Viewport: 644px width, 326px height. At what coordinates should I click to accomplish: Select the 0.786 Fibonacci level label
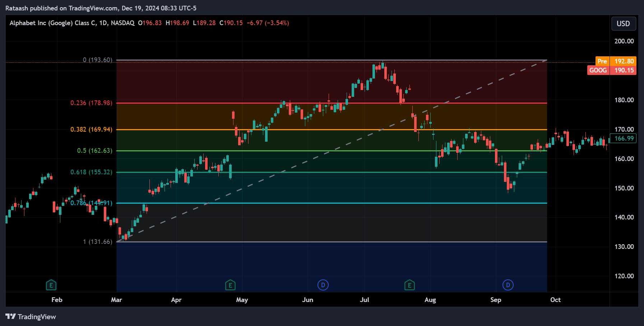click(x=91, y=203)
